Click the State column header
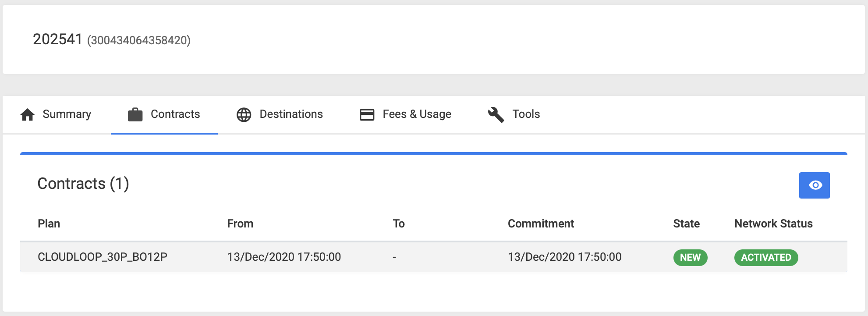 click(x=686, y=224)
